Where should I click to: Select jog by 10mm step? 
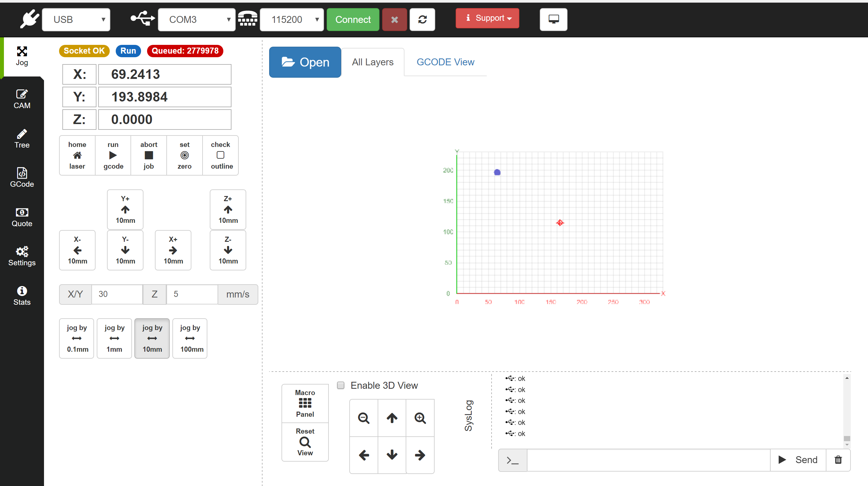pos(152,338)
